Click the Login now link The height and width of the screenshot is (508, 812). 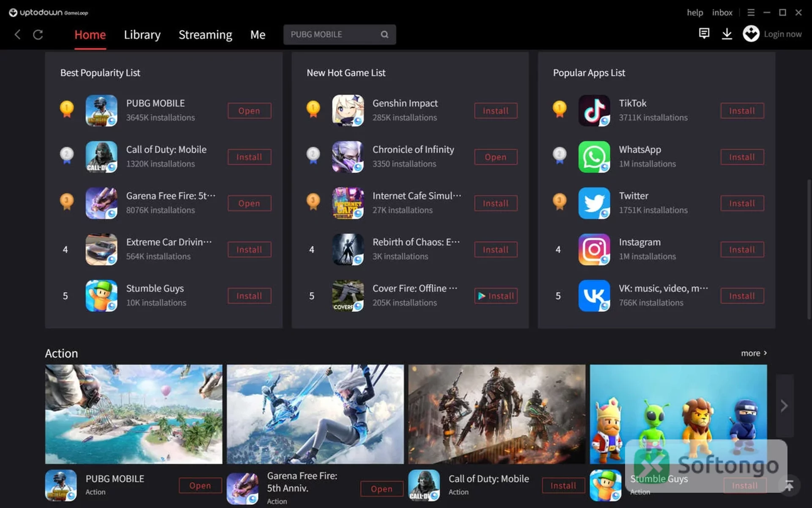point(782,34)
